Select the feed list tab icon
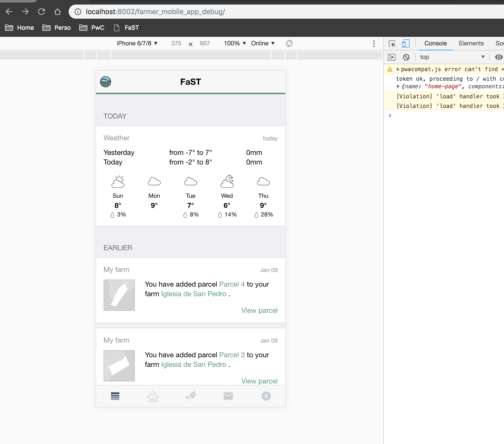The image size is (504, 444). pyautogui.click(x=115, y=396)
